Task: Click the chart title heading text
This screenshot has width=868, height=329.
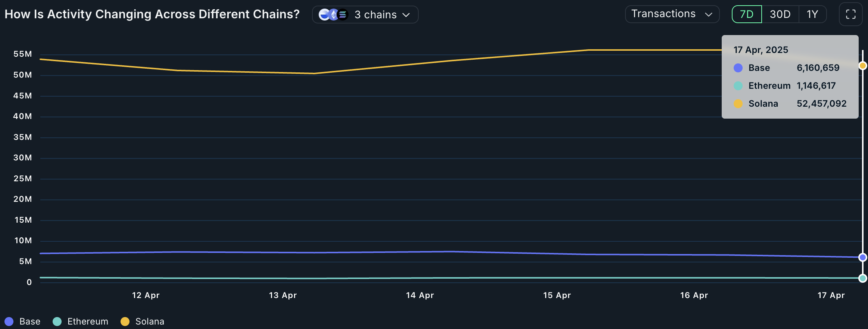Action: coord(152,14)
